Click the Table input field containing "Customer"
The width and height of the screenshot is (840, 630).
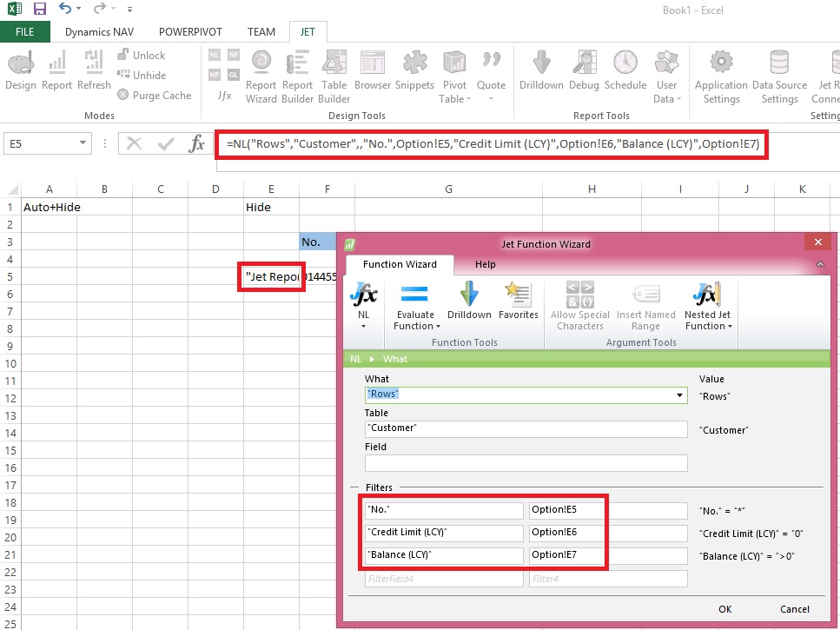[526, 429]
